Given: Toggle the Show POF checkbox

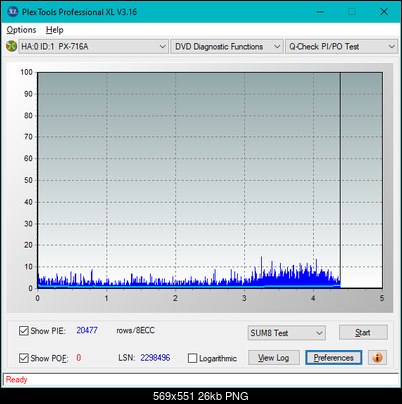Looking at the screenshot, I should 24,358.
